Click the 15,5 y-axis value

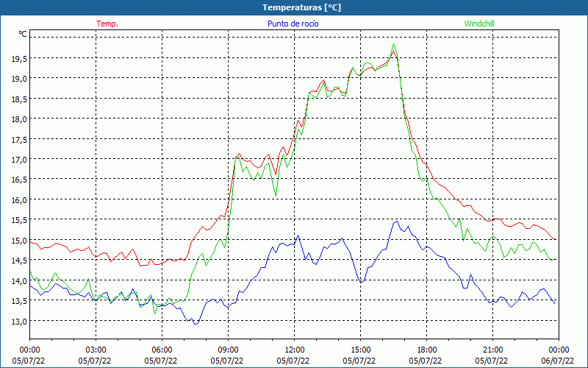tap(19, 220)
